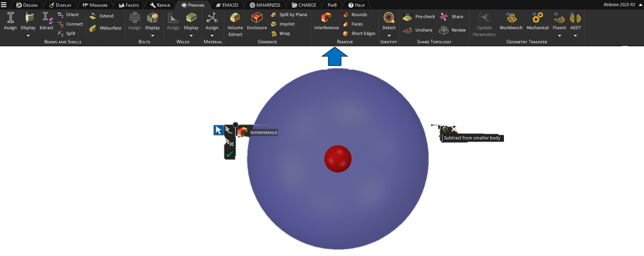Image resolution: width=644 pixels, height=256 pixels.
Task: Activate the blue Select tool guide
Action: 218,130
